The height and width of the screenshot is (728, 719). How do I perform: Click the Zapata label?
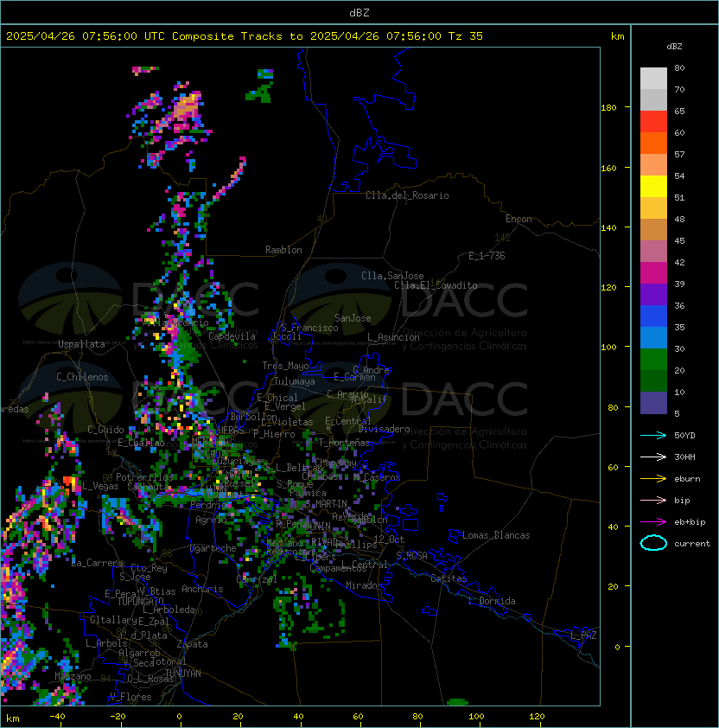click(192, 644)
